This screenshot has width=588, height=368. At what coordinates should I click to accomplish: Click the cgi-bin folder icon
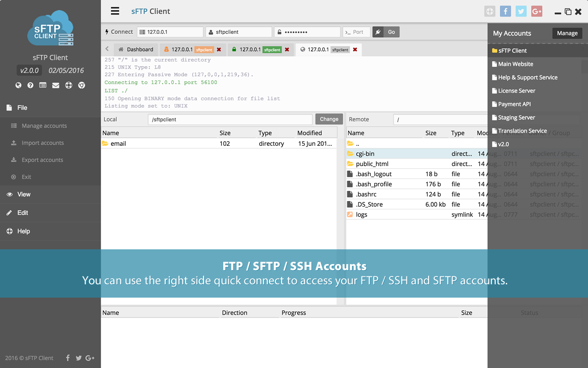[x=350, y=154]
